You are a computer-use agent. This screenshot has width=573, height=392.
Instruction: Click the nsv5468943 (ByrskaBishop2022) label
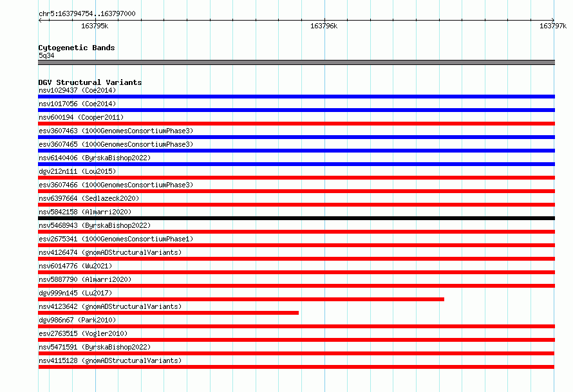pos(95,225)
